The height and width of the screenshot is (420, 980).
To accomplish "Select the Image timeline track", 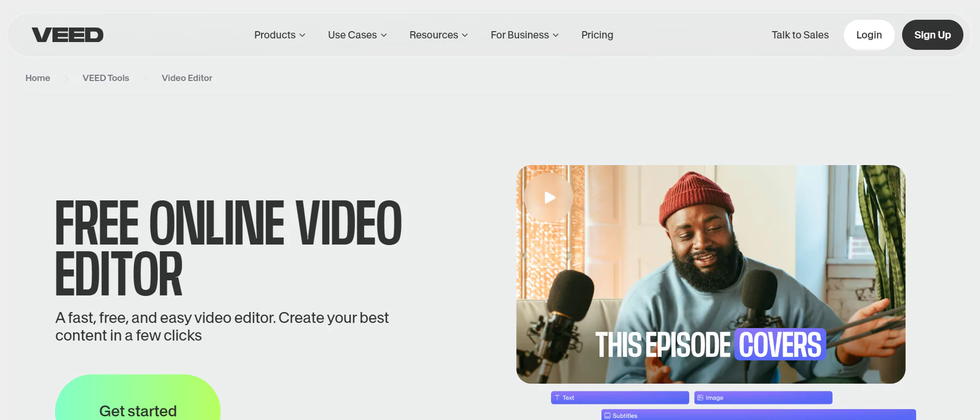I will (x=763, y=398).
